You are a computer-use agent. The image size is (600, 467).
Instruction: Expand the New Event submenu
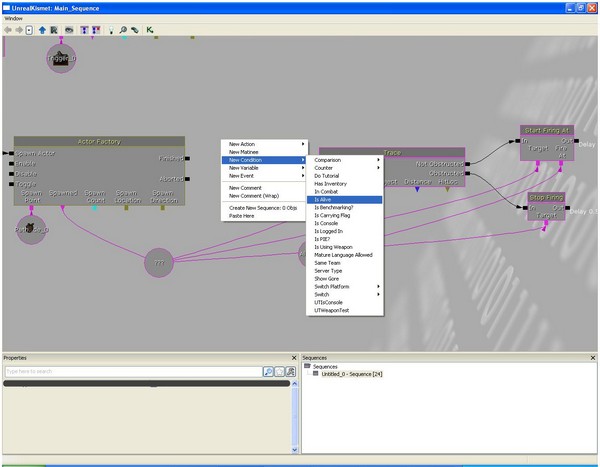(264, 176)
